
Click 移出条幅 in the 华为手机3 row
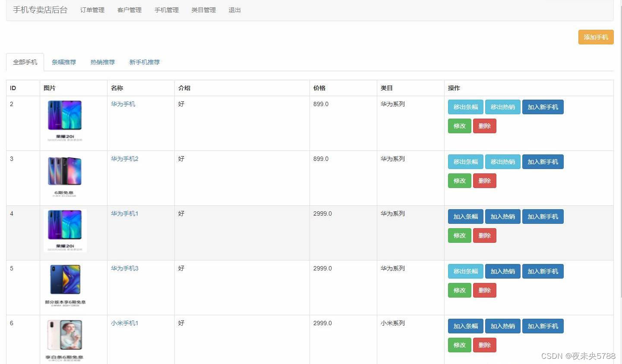tap(466, 271)
